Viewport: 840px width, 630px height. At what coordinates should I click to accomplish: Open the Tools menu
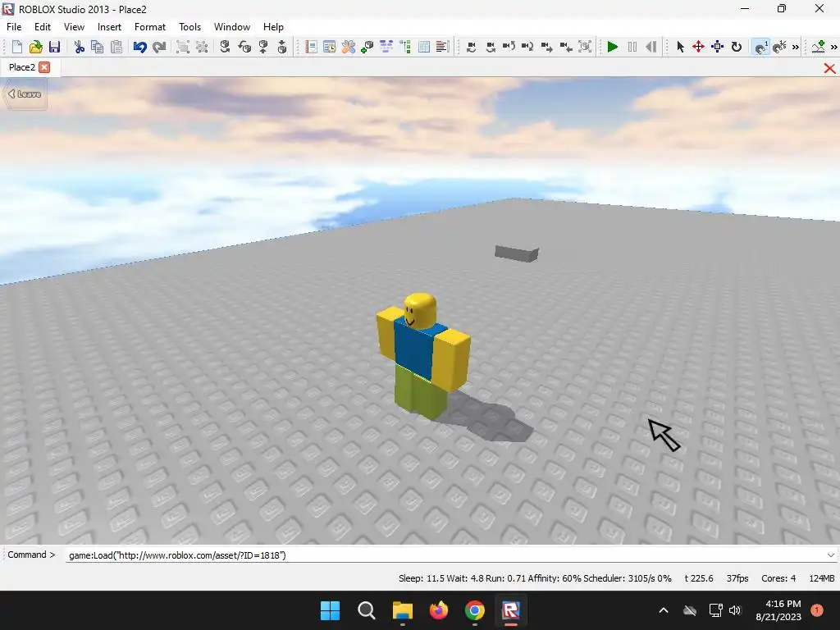189,27
